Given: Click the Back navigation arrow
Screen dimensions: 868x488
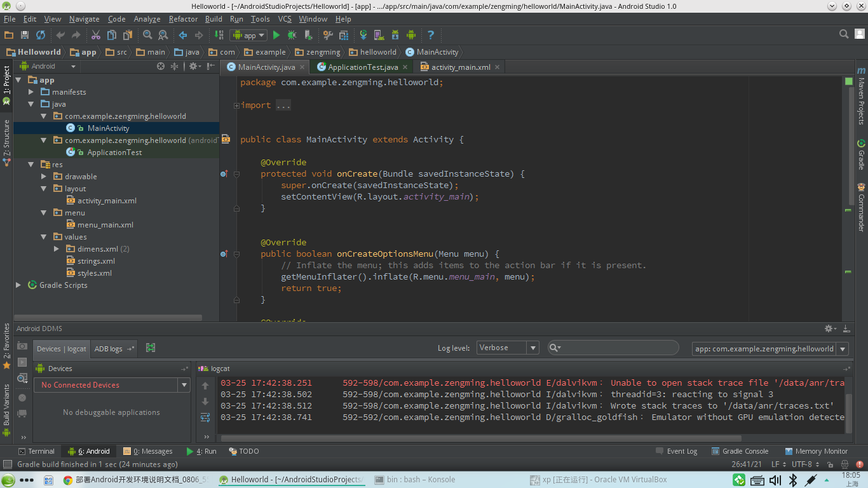Looking at the screenshot, I should pos(183,35).
